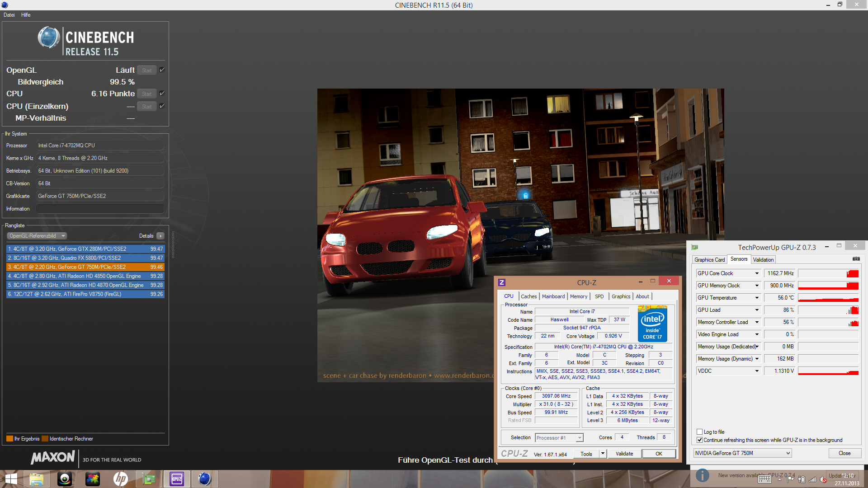This screenshot has height=488, width=868.
Task: Uncheck Continue refreshing in background option
Action: [700, 440]
